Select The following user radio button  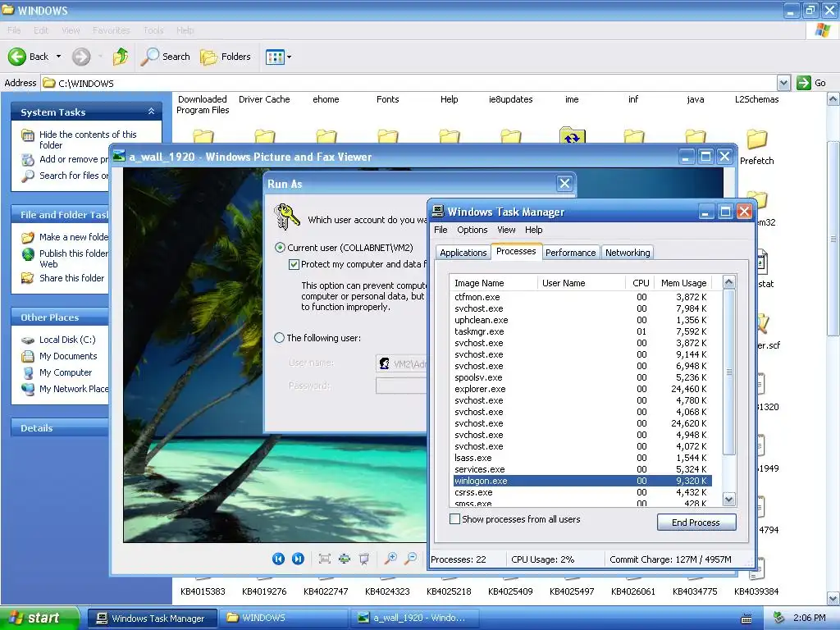click(279, 338)
